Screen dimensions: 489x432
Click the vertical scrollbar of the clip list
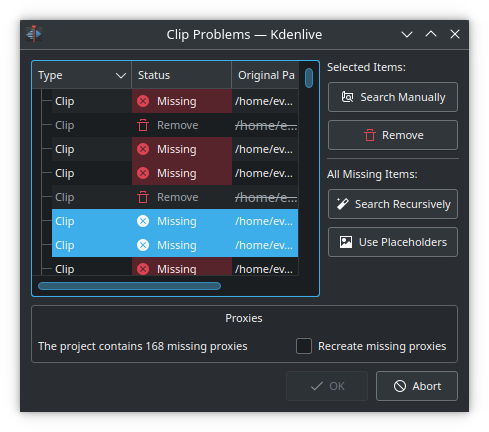click(309, 78)
